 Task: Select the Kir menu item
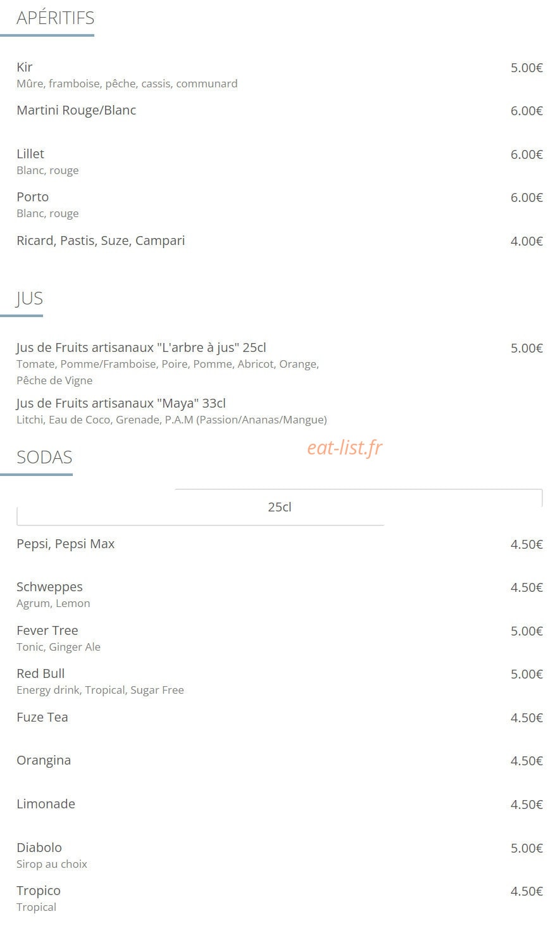pyautogui.click(x=25, y=67)
